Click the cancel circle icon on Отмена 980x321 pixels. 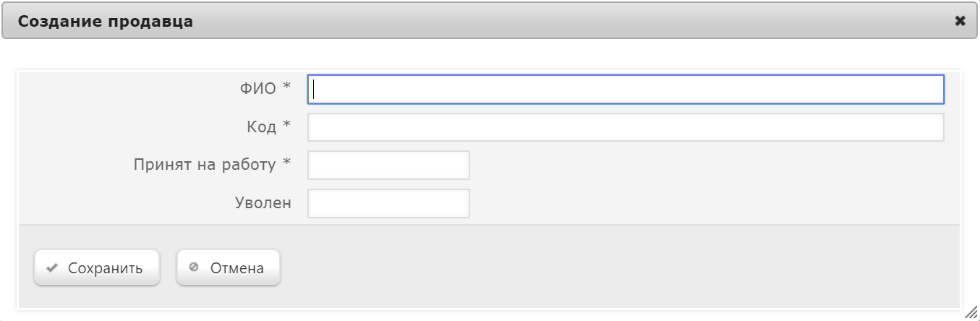[x=193, y=267]
